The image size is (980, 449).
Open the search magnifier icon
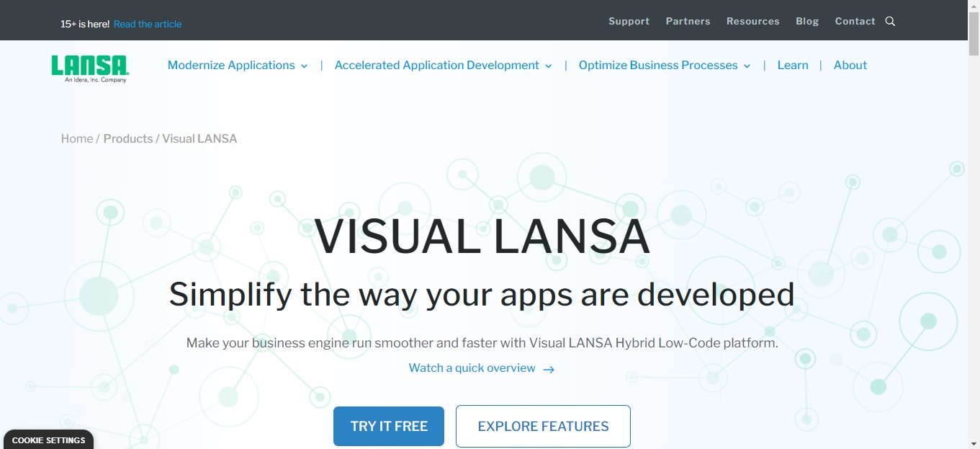coord(890,22)
